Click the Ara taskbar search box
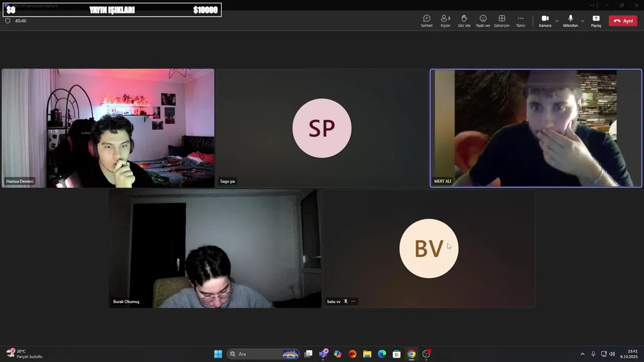The width and height of the screenshot is (644, 362). pos(264,354)
